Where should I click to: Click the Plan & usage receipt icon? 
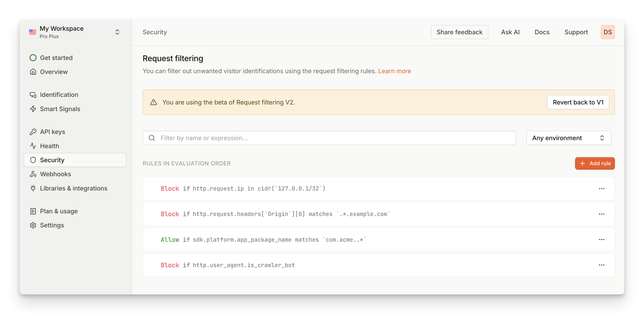coord(33,211)
